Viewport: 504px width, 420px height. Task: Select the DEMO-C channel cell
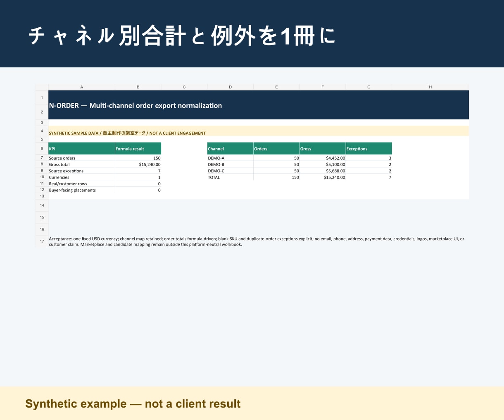click(230, 171)
